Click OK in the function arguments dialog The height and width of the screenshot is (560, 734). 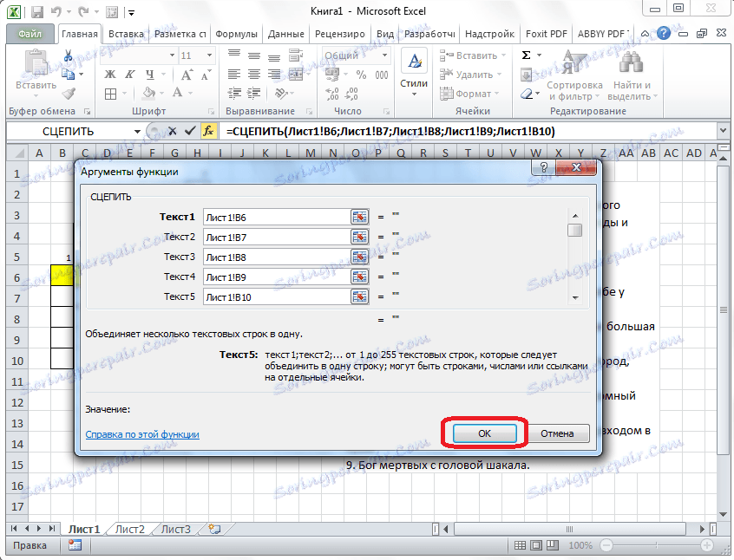point(484,433)
